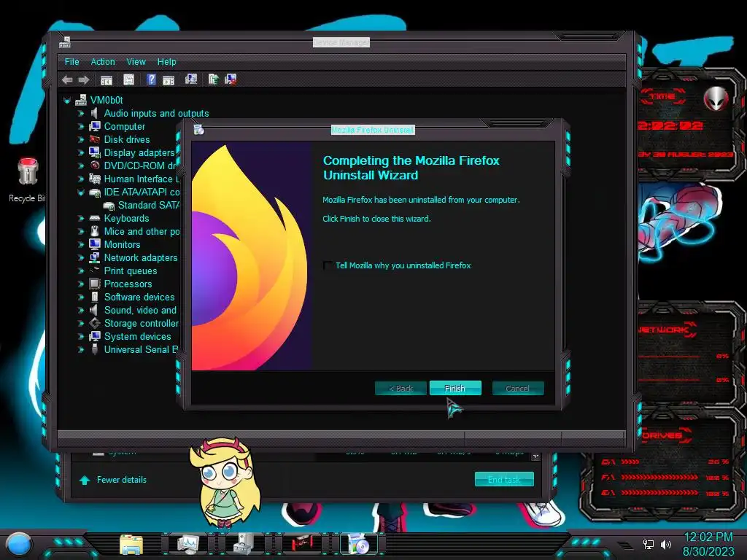
Task: Click the Back arrow in Device Manager toolbar
Action: 67,79
